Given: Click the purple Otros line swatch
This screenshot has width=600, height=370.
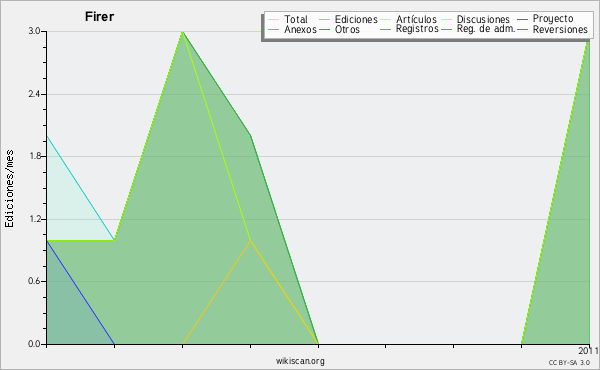Looking at the screenshot, I should coord(324,29).
